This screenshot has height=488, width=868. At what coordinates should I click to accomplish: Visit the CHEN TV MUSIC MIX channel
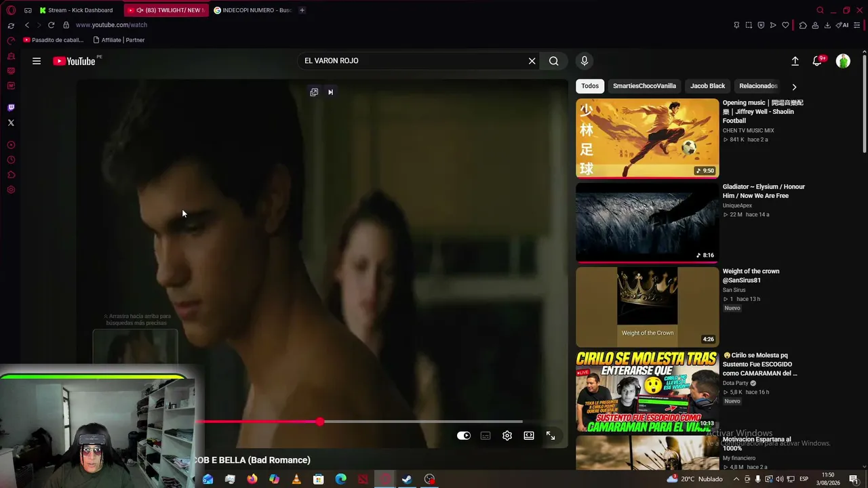tap(748, 130)
